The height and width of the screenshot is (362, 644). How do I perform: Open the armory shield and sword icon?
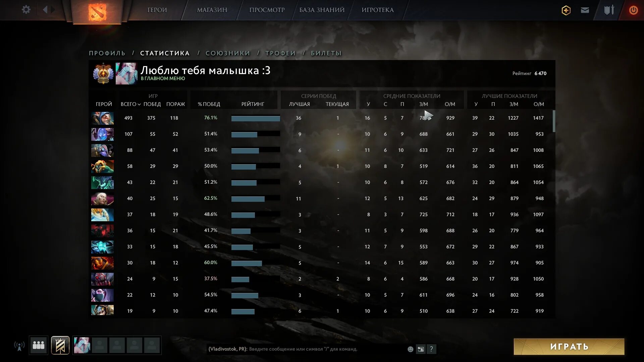[609, 10]
